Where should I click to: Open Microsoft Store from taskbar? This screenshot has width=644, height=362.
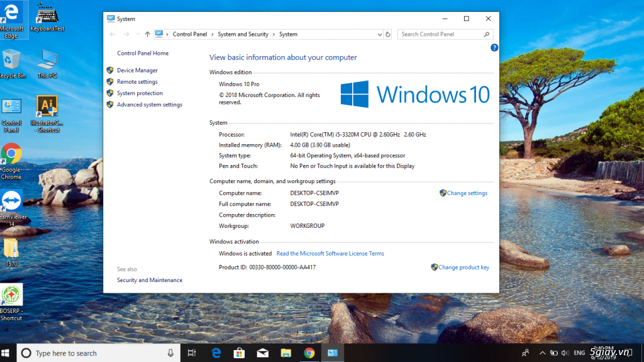[239, 353]
